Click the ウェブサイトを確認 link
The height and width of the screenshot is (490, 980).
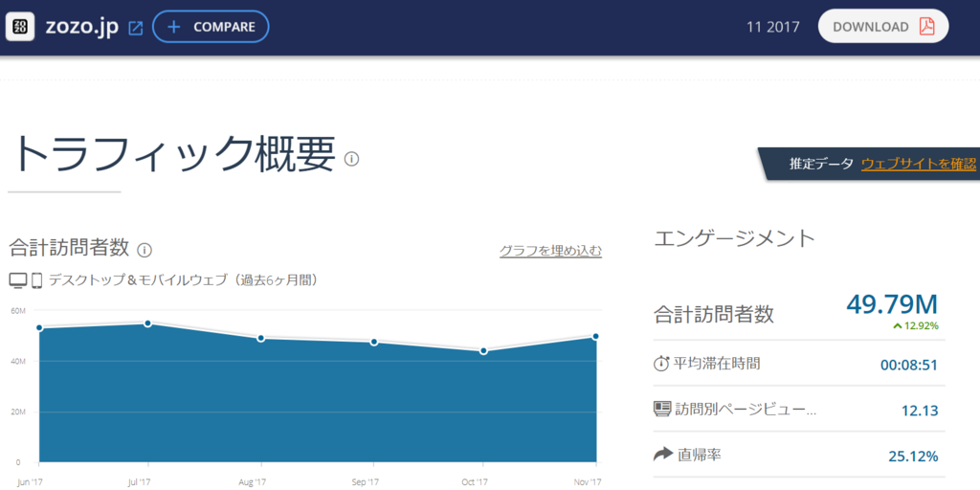tap(919, 165)
